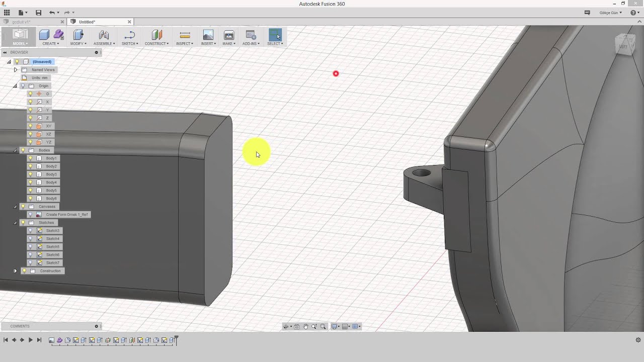Click the ViewCube in the corner

624,45
